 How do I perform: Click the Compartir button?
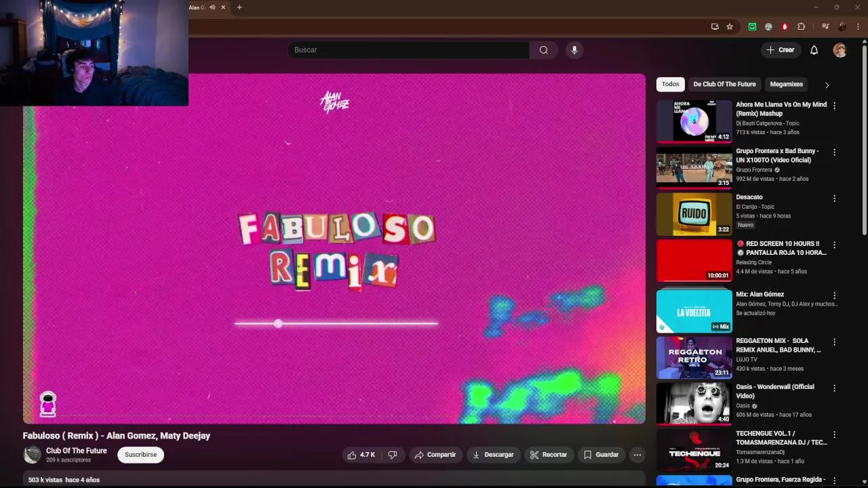click(435, 455)
